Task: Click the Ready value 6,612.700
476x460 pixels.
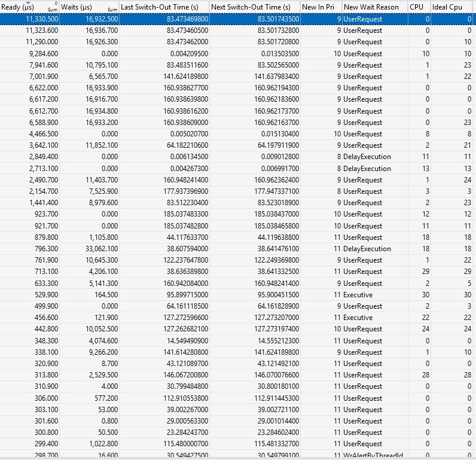Action: tap(44, 111)
